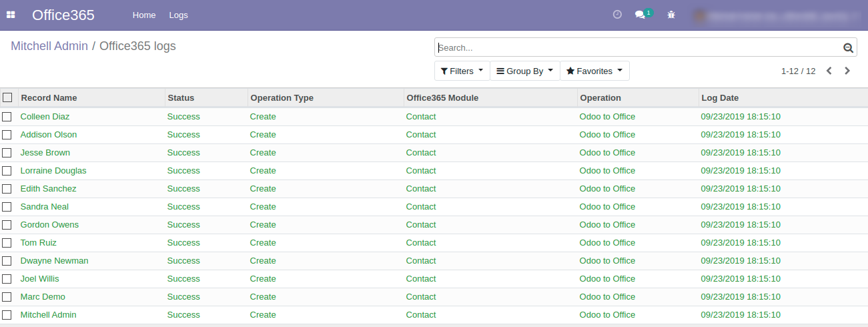868x327 pixels.
Task: Click the bug debug tools icon
Action: tap(671, 15)
